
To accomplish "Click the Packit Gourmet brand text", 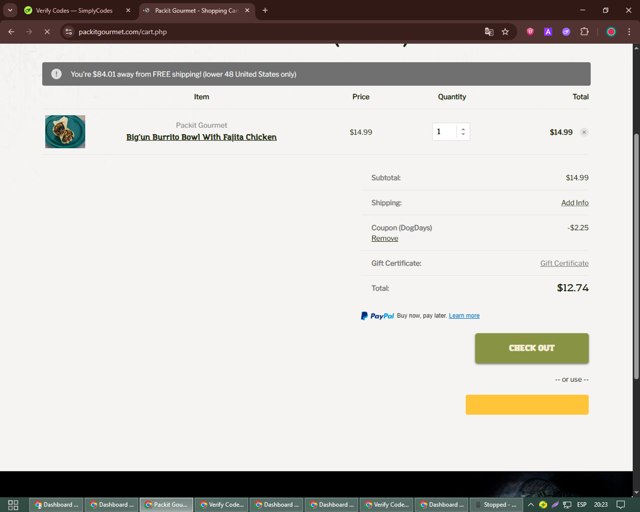I will pos(201,125).
